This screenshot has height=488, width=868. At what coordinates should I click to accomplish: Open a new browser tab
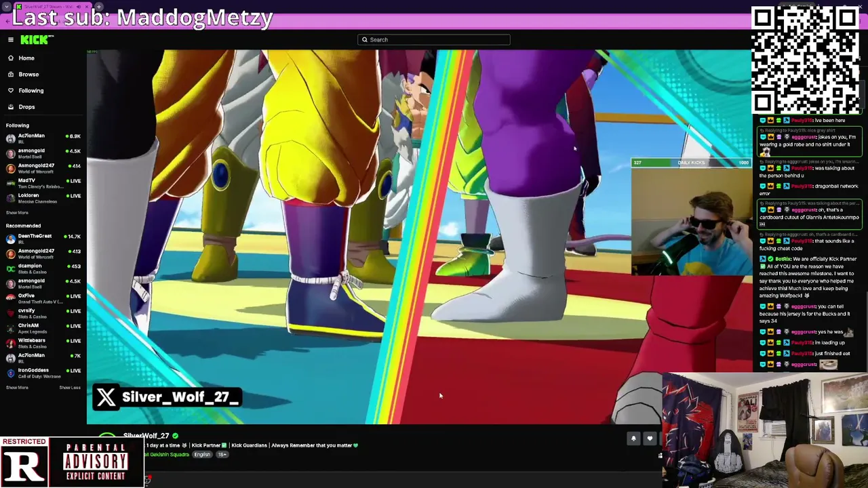tap(99, 7)
